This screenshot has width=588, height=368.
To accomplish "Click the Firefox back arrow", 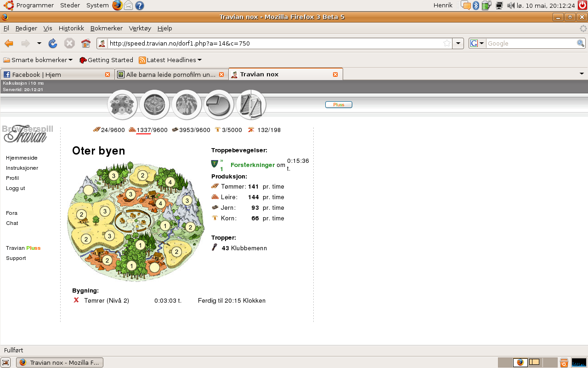I will coord(9,43).
